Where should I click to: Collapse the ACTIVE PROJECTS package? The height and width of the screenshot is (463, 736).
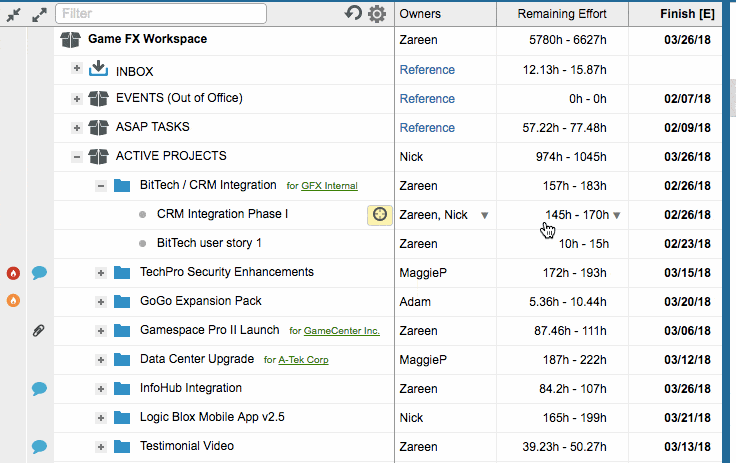pos(77,156)
